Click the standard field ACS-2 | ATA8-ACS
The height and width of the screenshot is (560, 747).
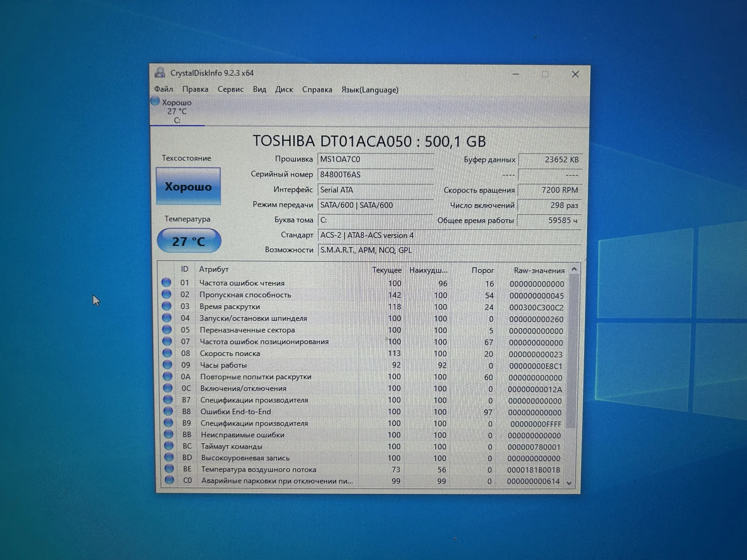pyautogui.click(x=449, y=235)
